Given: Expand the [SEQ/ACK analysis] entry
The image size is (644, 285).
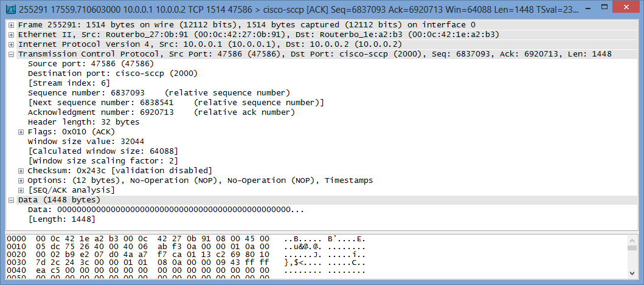Looking at the screenshot, I should coord(21,190).
